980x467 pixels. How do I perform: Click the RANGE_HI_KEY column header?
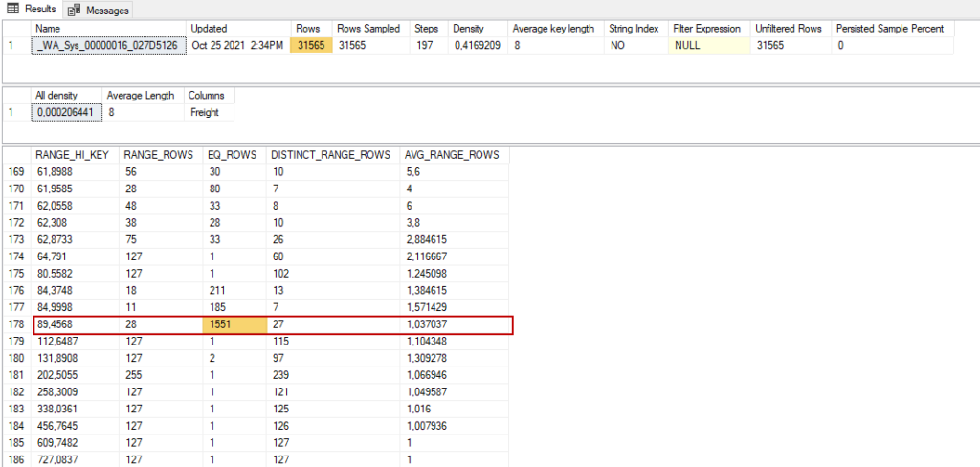tap(75, 156)
